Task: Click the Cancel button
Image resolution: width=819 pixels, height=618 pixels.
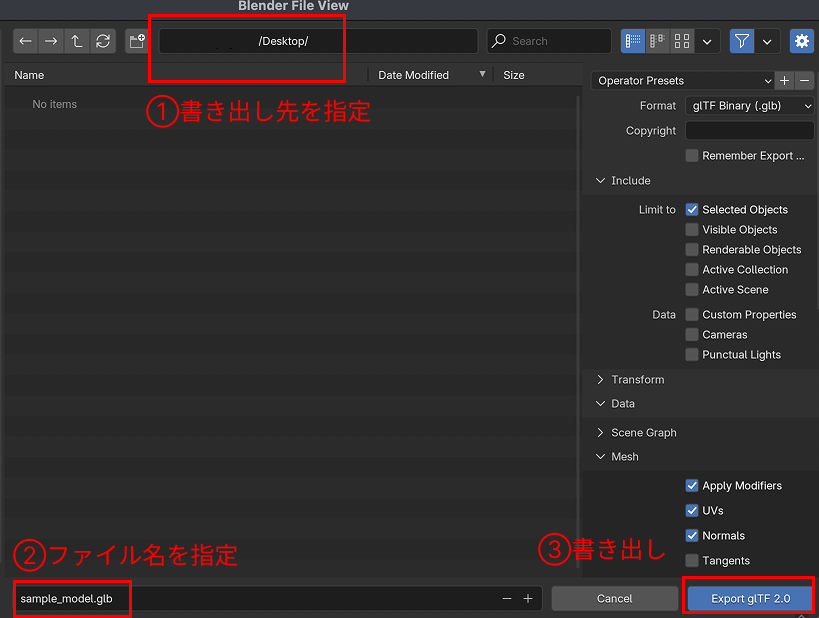Action: coord(614,598)
